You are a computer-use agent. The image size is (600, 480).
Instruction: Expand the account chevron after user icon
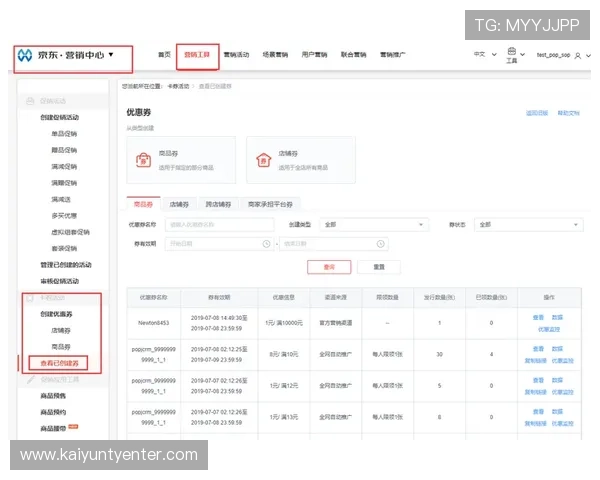click(x=588, y=56)
